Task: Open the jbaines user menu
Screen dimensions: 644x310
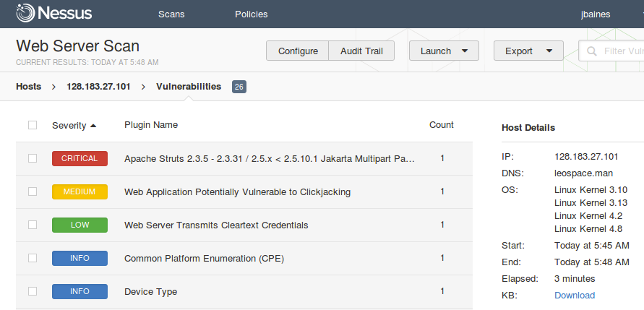Action: pos(596,14)
